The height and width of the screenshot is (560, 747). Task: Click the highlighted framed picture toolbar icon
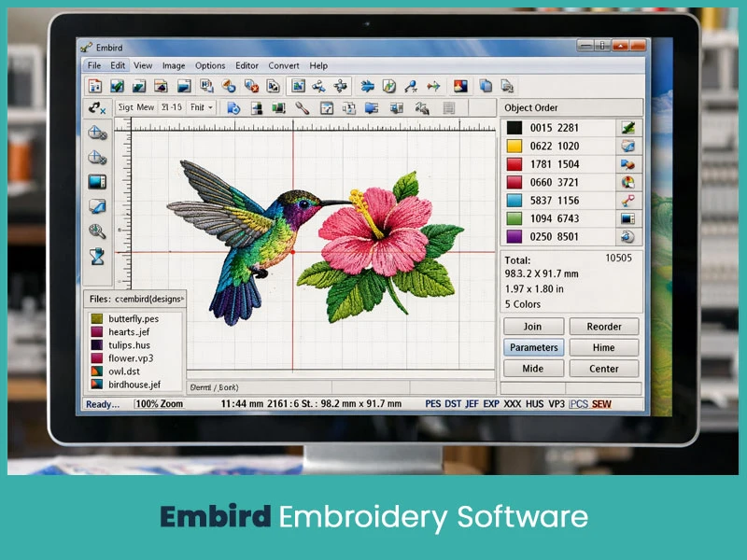[x=298, y=86]
